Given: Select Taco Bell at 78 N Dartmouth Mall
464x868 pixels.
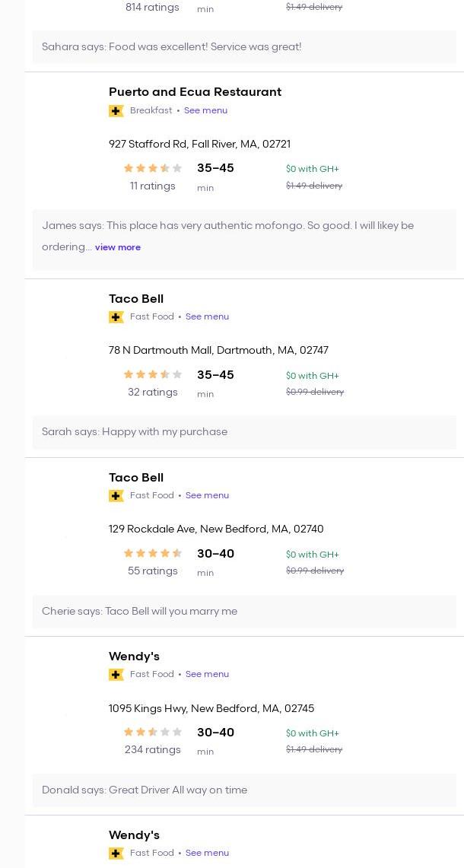Looking at the screenshot, I should [x=136, y=299].
